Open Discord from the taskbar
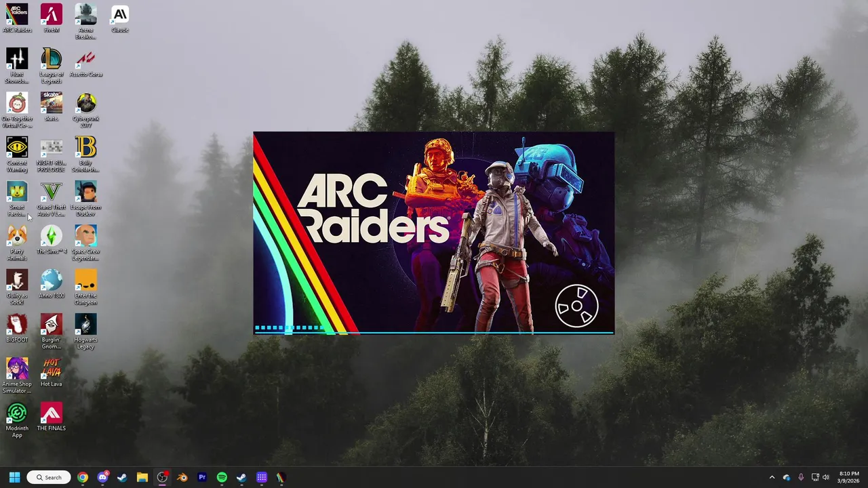The height and width of the screenshot is (488, 868). coord(102,477)
